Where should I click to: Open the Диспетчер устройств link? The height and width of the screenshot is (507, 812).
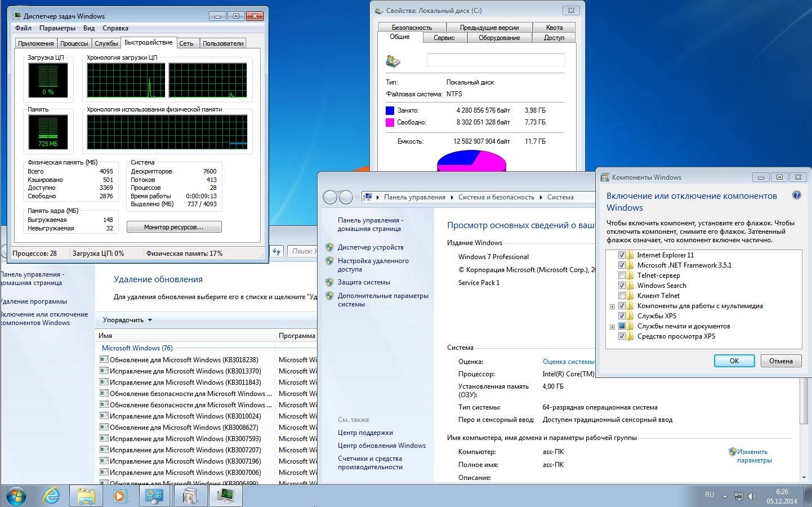[371, 247]
